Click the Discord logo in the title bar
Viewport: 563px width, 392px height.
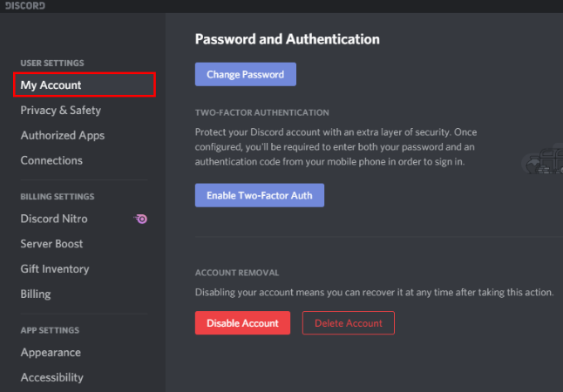coord(25,5)
